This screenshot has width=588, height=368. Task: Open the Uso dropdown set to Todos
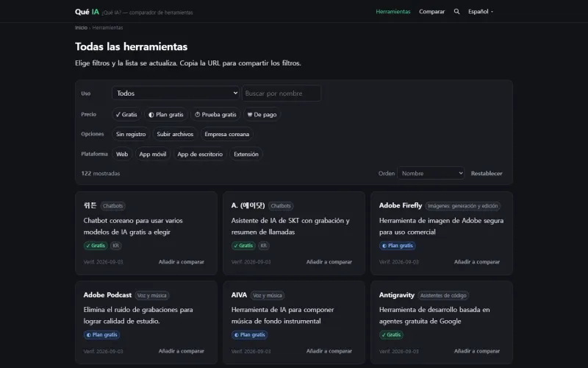coord(176,93)
